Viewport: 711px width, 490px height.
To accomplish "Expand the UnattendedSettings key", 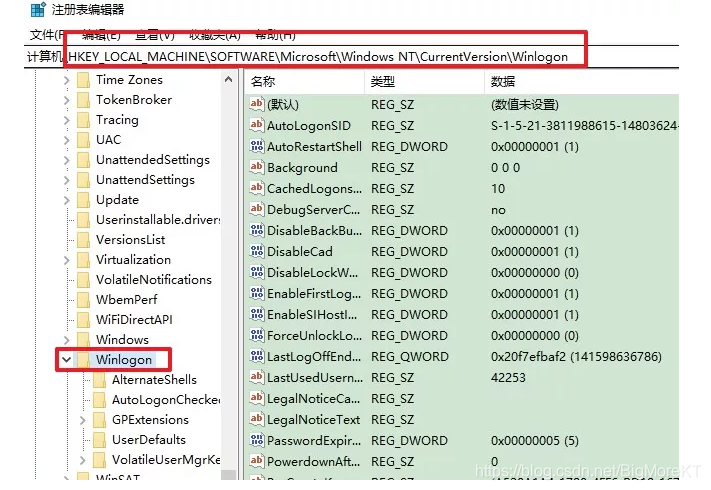I will click(67, 160).
